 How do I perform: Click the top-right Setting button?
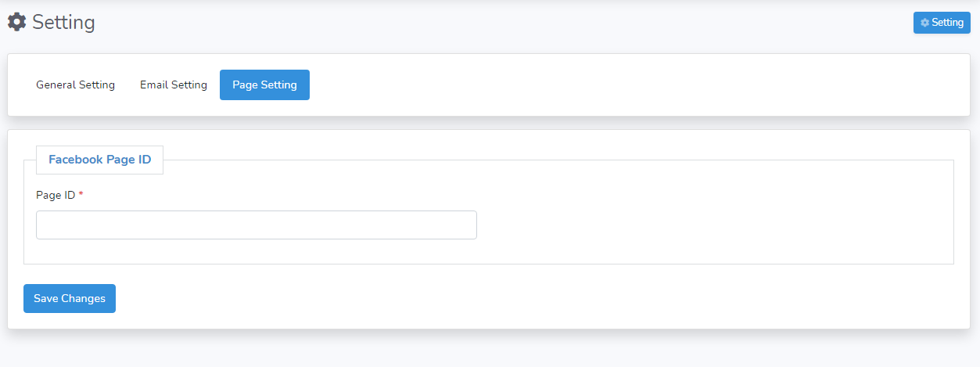click(x=942, y=23)
